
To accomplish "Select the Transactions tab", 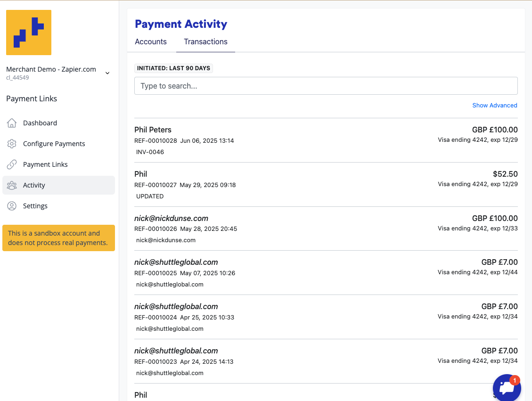I will pyautogui.click(x=205, y=41).
